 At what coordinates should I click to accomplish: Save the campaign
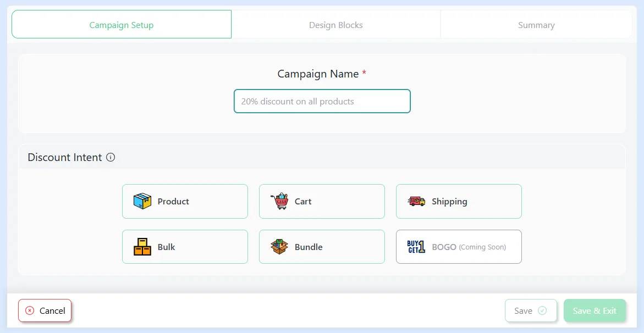(531, 310)
